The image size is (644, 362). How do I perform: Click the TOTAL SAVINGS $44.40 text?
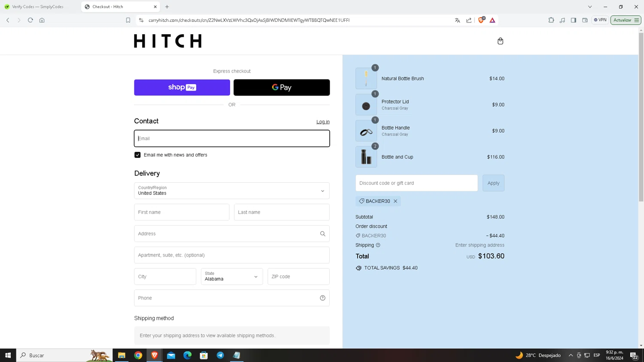click(391, 268)
